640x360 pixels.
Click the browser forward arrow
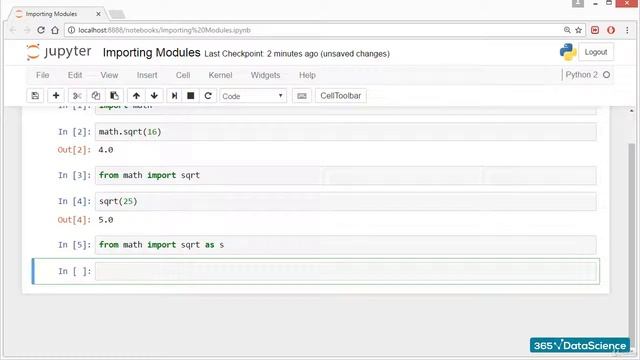click(27, 30)
